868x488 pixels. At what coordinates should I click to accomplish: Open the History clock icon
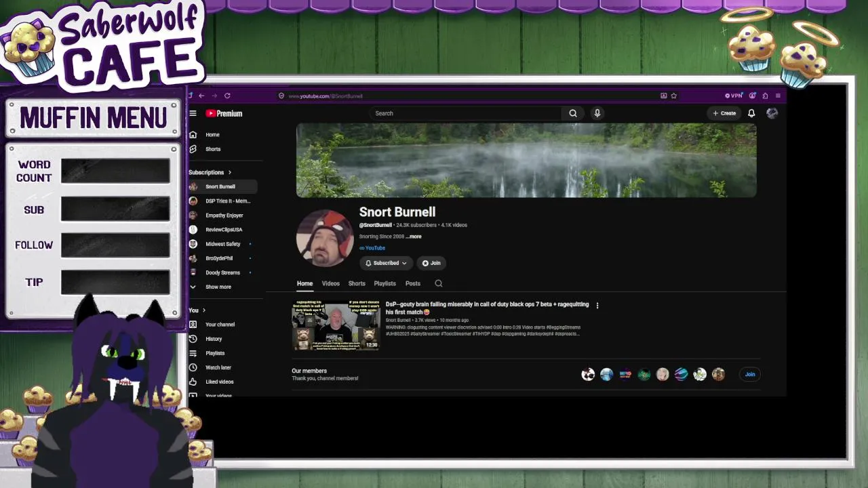(x=193, y=339)
